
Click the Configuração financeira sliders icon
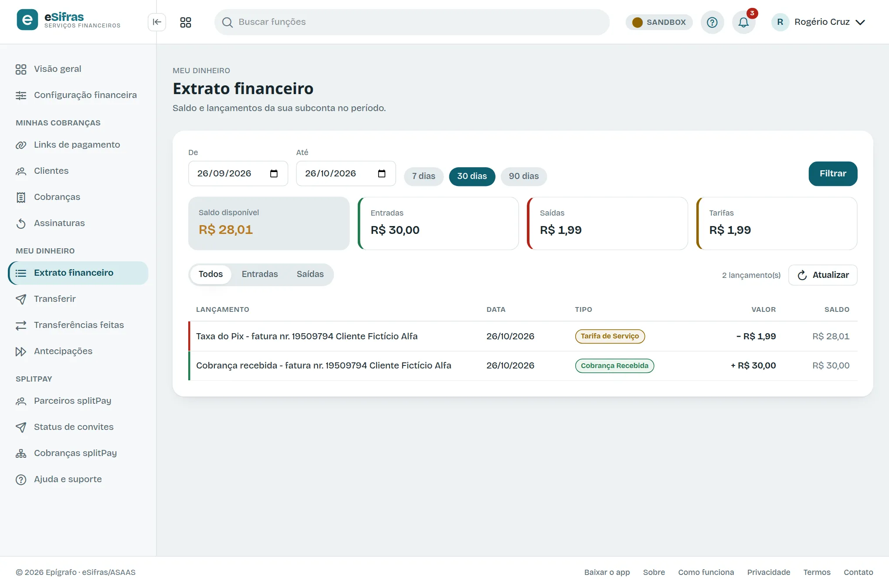point(21,95)
